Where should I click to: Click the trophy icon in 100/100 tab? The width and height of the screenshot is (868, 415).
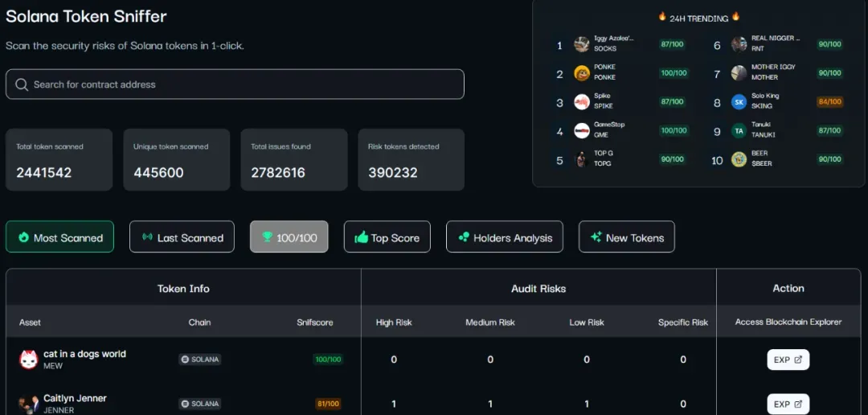268,237
